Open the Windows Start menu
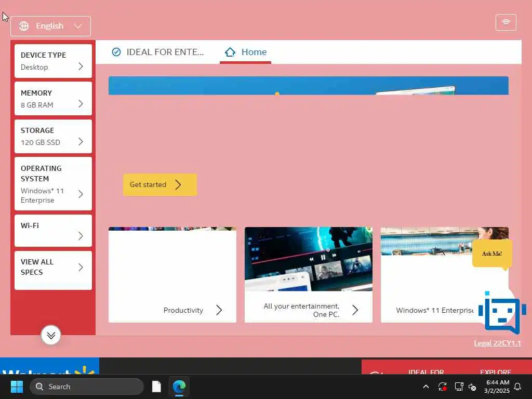Viewport: 532px width, 399px height. click(x=17, y=387)
